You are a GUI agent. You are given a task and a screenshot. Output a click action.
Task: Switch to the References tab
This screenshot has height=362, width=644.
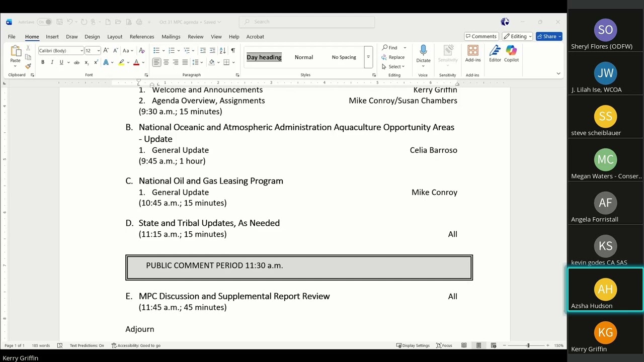point(142,37)
